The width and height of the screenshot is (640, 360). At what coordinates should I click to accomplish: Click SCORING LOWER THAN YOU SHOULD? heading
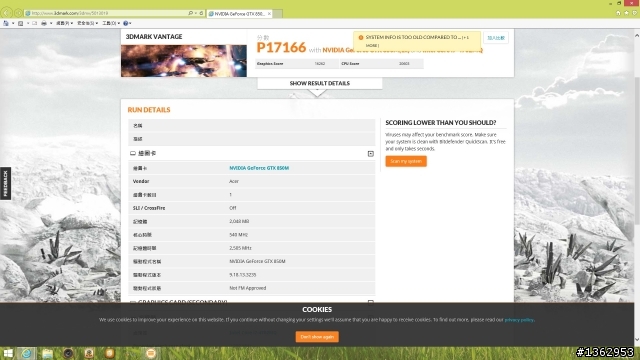[x=441, y=122]
